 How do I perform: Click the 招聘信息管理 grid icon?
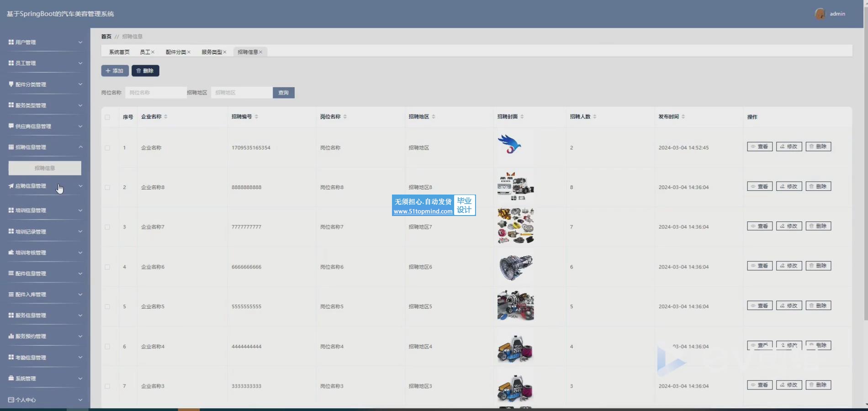pyautogui.click(x=11, y=147)
